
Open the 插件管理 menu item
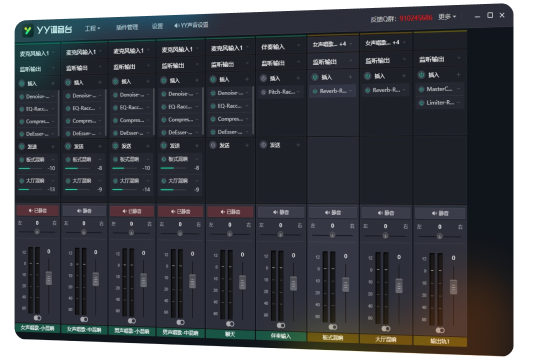click(x=127, y=27)
